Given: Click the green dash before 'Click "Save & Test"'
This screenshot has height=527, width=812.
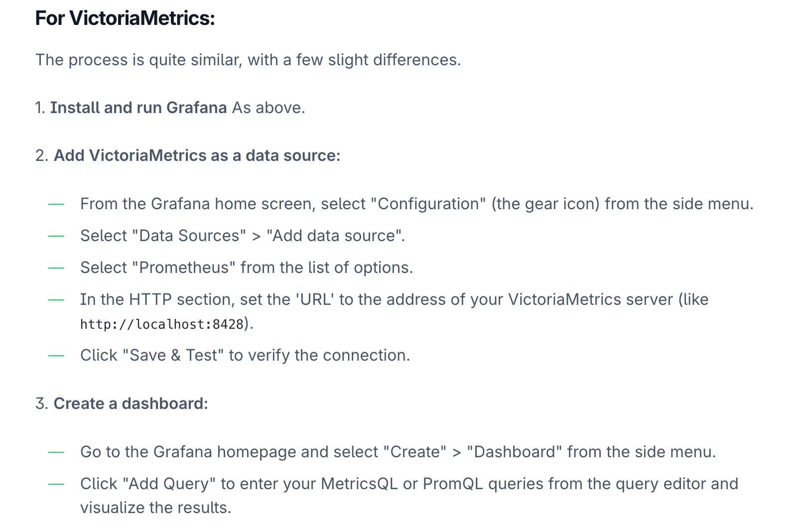Looking at the screenshot, I should point(56,355).
